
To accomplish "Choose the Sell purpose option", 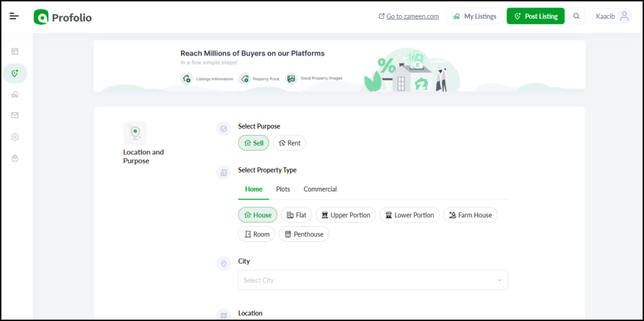I will [x=253, y=143].
